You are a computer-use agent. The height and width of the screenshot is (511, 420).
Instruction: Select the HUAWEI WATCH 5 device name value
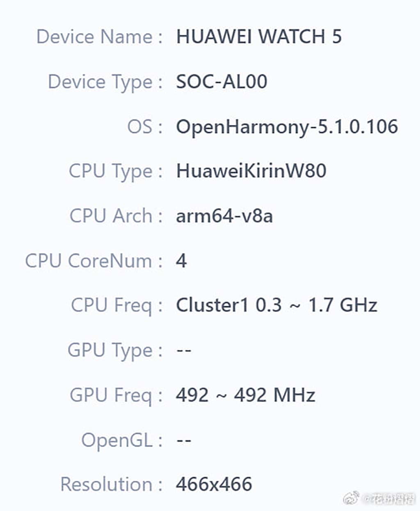258,37
